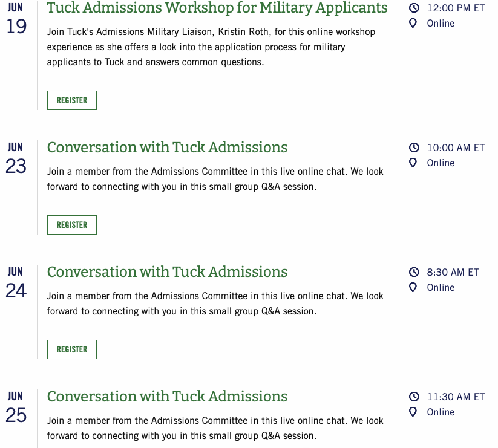Screen dimensions: 498x448
Task: Click the JUN 19 date label
Action: pyautogui.click(x=16, y=18)
